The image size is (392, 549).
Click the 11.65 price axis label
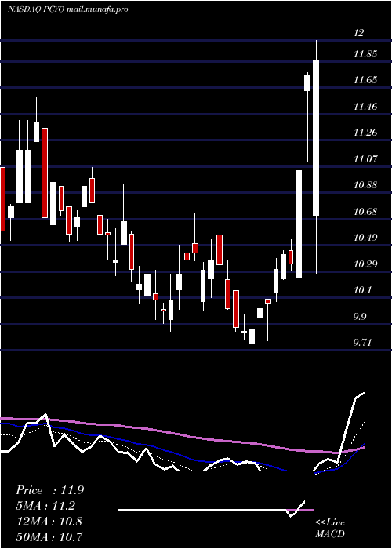[365, 80]
